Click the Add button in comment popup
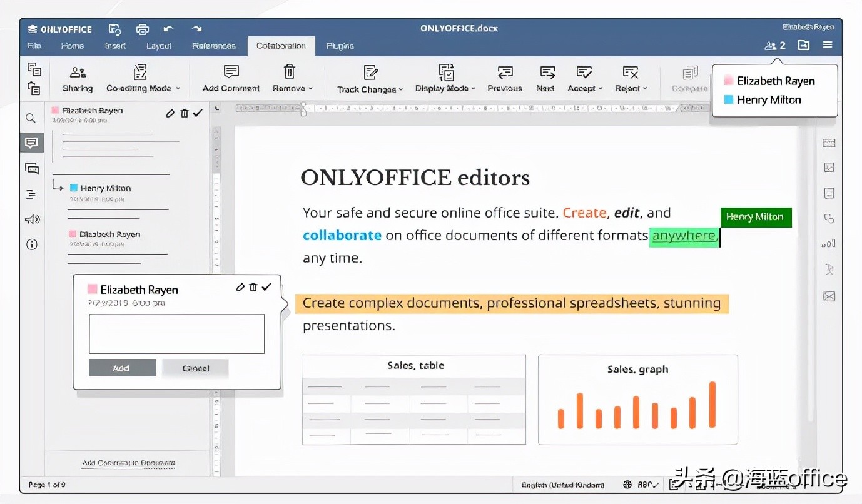Image resolution: width=862 pixels, height=504 pixels. 122,368
